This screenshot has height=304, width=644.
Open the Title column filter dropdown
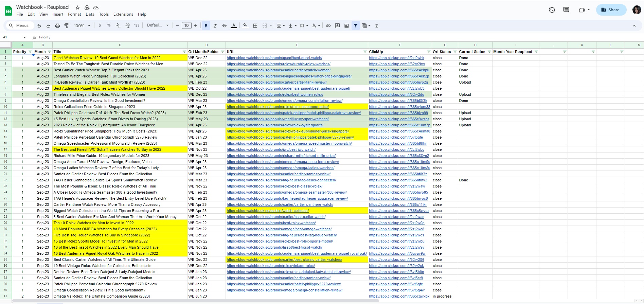[184, 52]
